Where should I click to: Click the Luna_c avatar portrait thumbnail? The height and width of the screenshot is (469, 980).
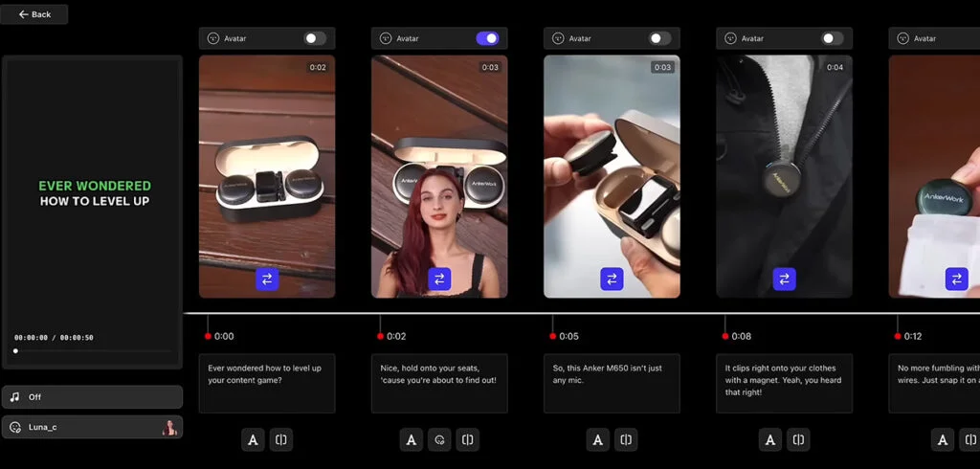click(169, 427)
